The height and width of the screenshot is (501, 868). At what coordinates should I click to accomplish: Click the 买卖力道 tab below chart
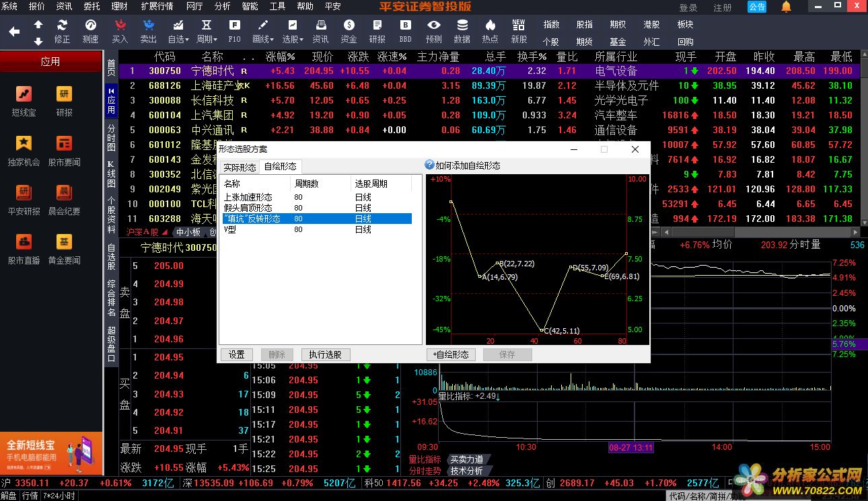click(x=466, y=459)
